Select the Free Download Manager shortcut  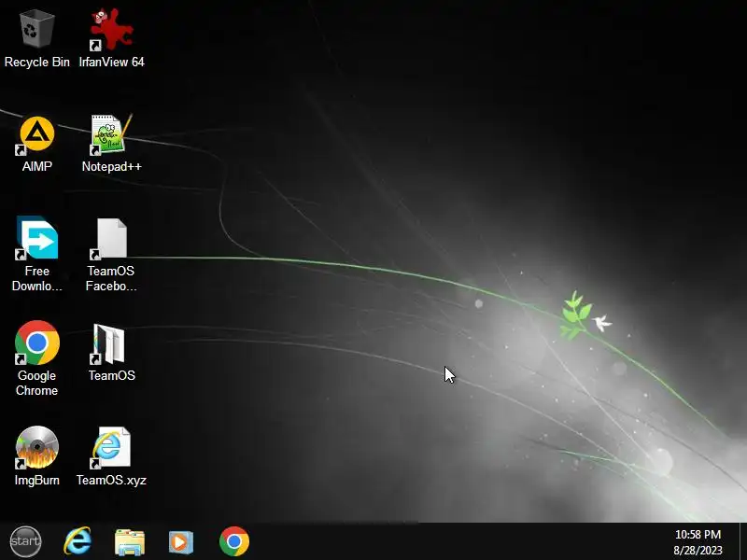36,254
